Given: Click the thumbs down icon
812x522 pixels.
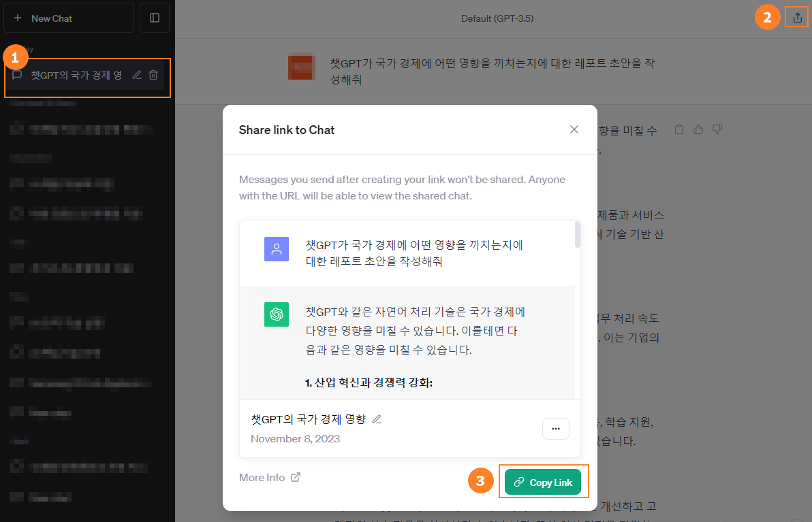Looking at the screenshot, I should [717, 129].
